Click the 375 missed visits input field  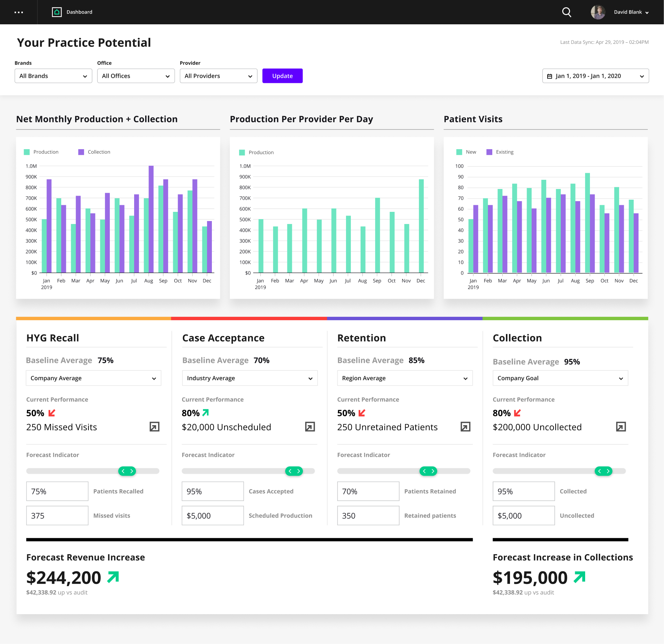pos(57,515)
